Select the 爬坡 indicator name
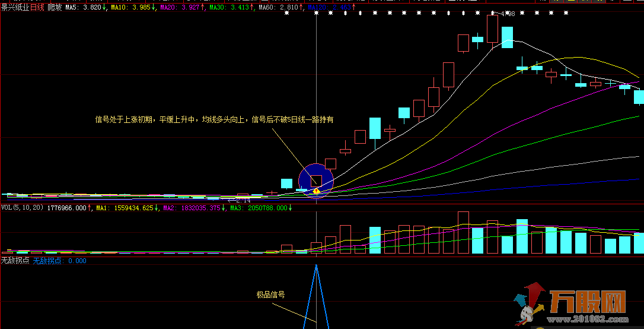Viewport: 644px width, 329px height. (55, 7)
